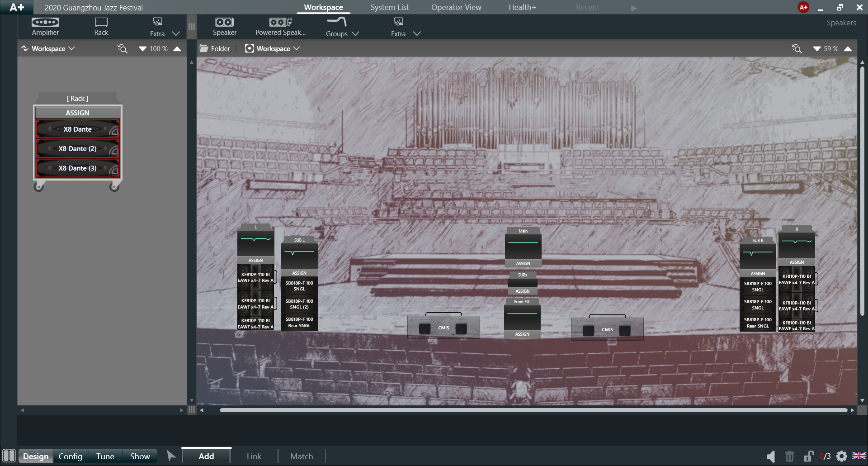
Task: Click rack ASSIGN header button
Action: (78, 113)
